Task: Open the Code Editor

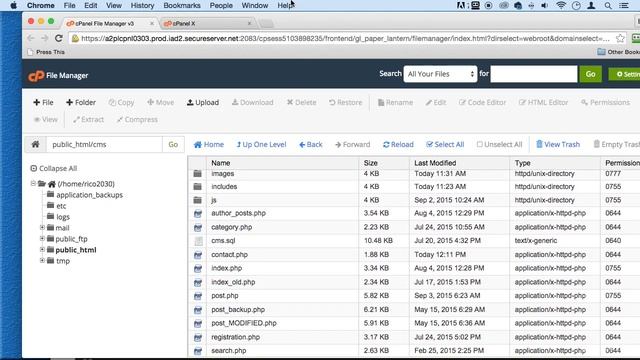Action: click(482, 102)
